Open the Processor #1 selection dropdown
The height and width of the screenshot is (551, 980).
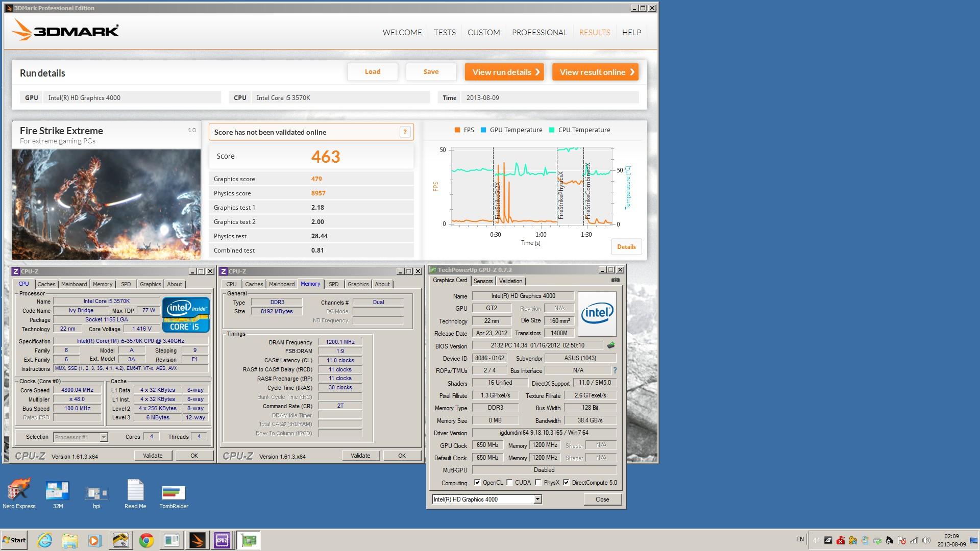104,437
